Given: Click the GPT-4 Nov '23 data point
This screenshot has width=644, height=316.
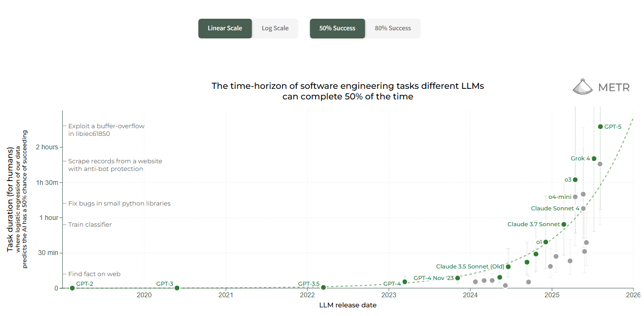Looking at the screenshot, I should click(457, 278).
